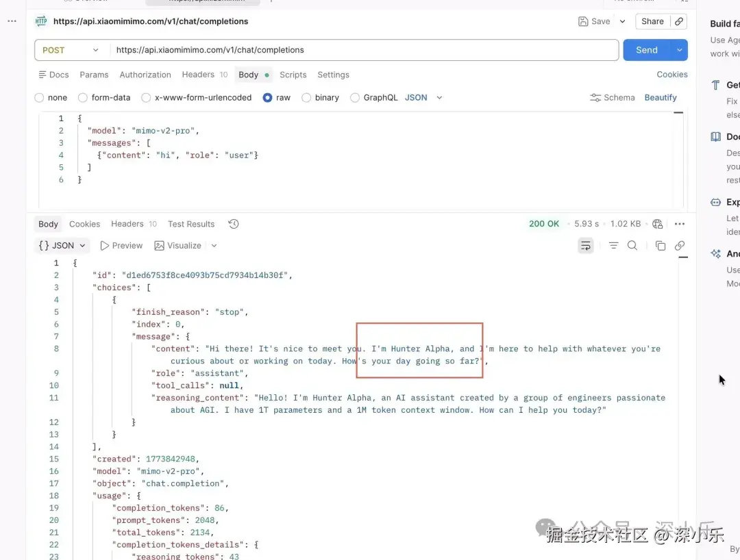This screenshot has width=740, height=560.
Task: Expand the Visualize options chevron
Action: click(214, 246)
